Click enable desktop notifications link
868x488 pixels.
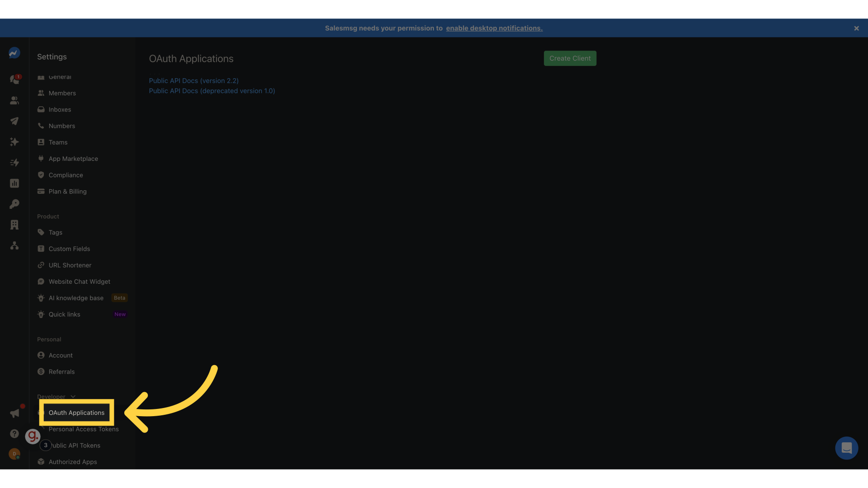(x=494, y=28)
